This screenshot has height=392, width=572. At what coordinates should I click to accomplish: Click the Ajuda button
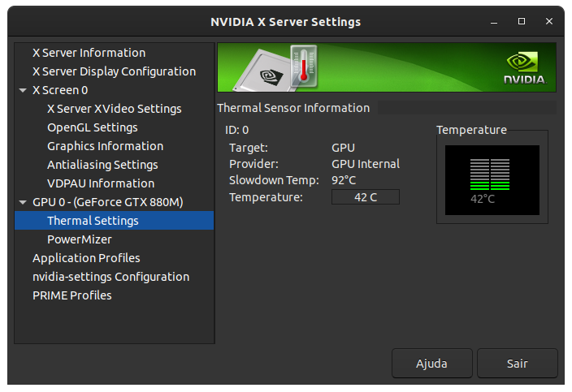coord(432,364)
